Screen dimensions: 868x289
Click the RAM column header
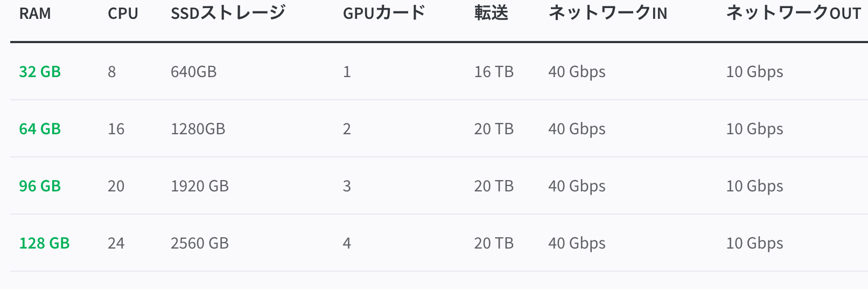[x=35, y=13]
